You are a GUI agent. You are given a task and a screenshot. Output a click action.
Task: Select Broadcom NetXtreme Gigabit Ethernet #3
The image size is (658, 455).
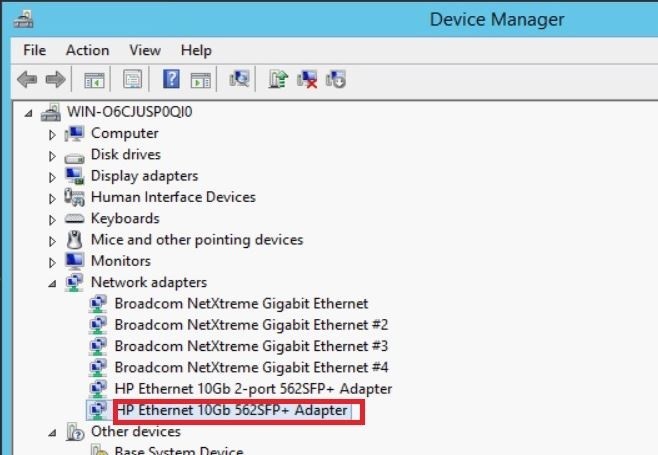click(251, 346)
